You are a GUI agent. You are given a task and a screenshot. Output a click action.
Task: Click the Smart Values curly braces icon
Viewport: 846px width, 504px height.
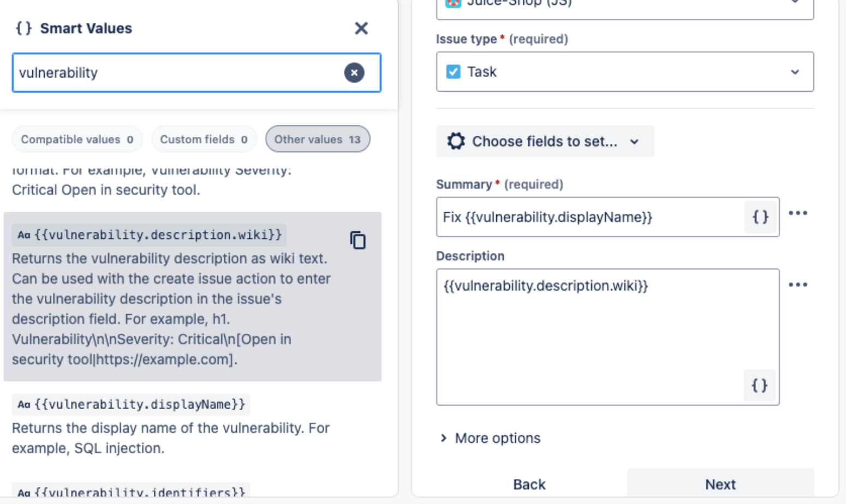pyautogui.click(x=23, y=28)
